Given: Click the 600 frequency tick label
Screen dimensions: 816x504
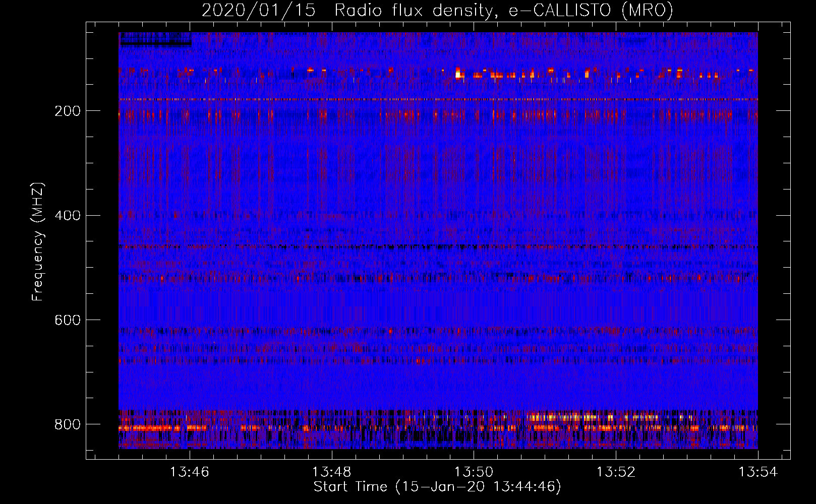Looking at the screenshot, I should coord(68,320).
